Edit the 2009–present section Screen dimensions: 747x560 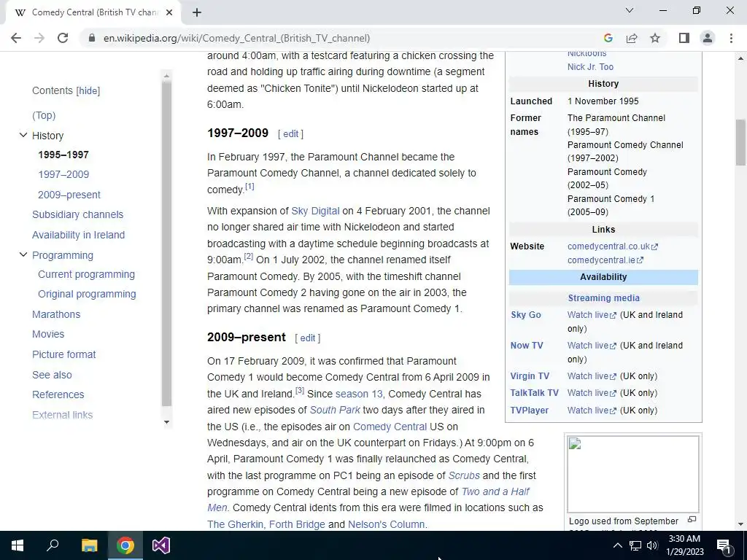[308, 338]
